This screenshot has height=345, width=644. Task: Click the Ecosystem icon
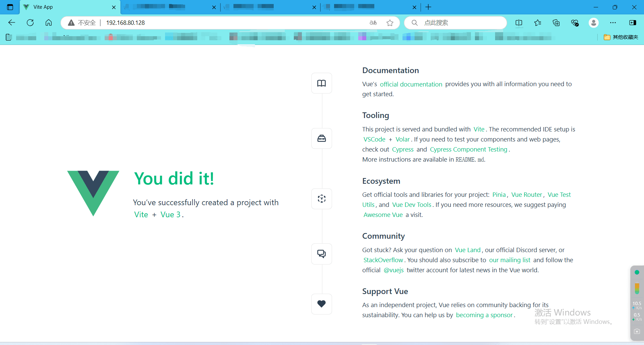pos(322,199)
